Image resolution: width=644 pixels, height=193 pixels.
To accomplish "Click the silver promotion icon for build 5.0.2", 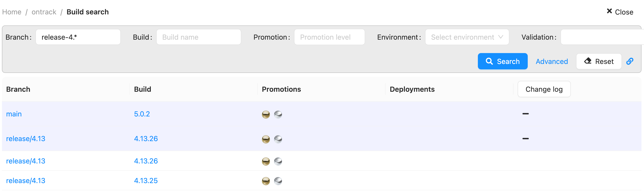I will click(x=278, y=114).
